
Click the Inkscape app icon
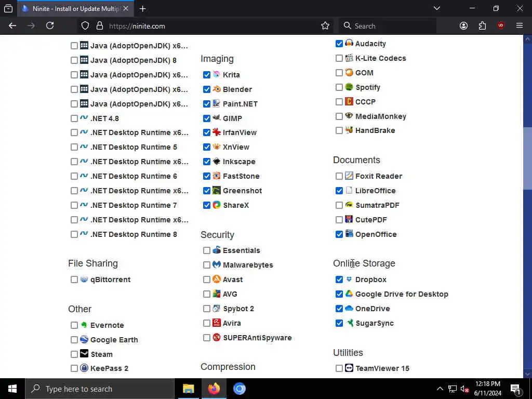click(217, 162)
